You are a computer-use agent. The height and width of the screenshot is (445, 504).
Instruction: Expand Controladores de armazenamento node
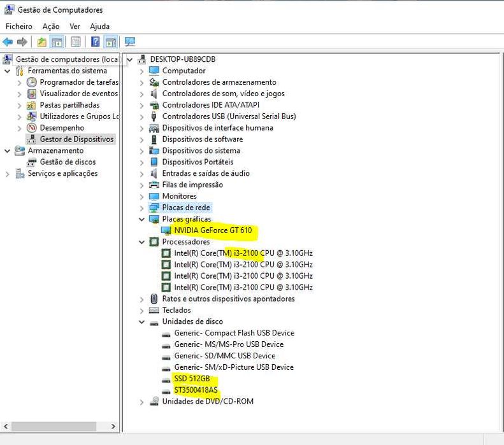point(141,83)
